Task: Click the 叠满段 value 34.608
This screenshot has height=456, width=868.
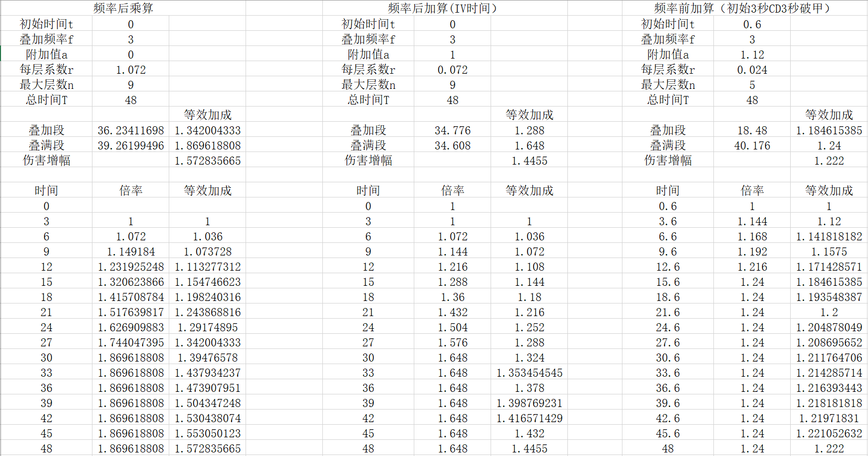Action: [x=453, y=145]
